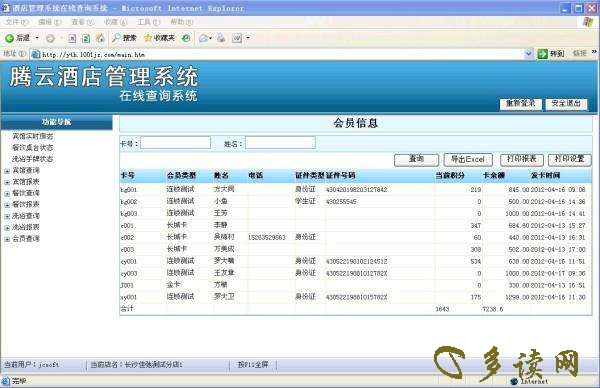
Task: Click the 按F11全屏 status text
Action: click(x=253, y=365)
